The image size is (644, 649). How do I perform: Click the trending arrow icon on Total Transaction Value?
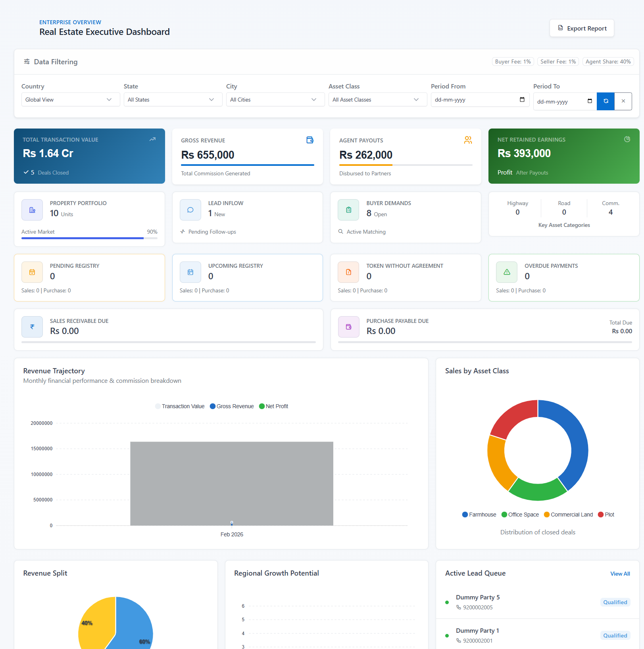[x=152, y=139]
